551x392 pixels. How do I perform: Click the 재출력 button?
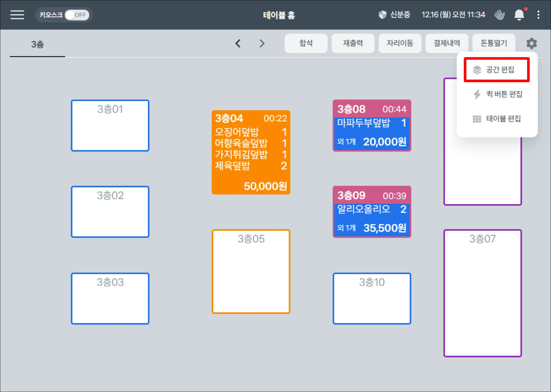[353, 43]
